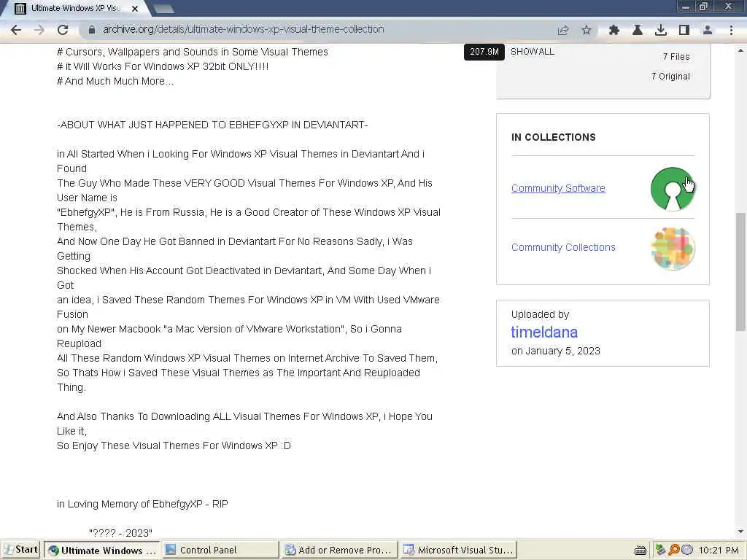The height and width of the screenshot is (560, 747).
Task: Click the keyboard icon in system tray
Action: point(640,551)
